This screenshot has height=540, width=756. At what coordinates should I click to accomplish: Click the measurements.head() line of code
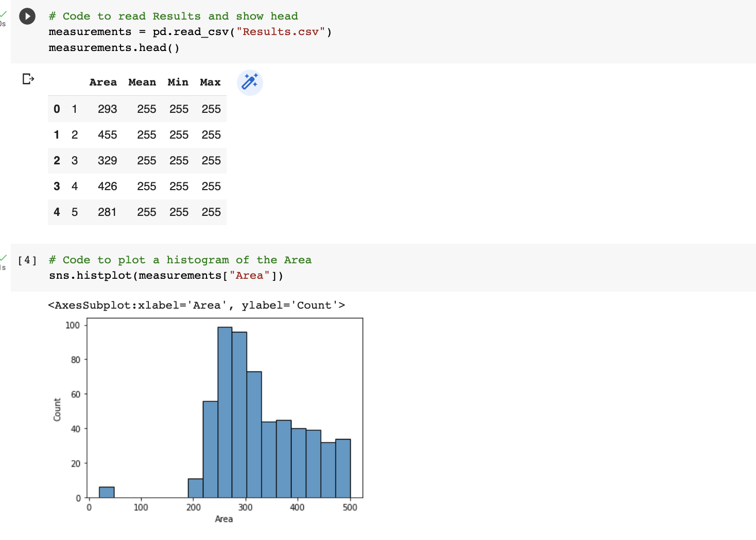[x=114, y=47]
